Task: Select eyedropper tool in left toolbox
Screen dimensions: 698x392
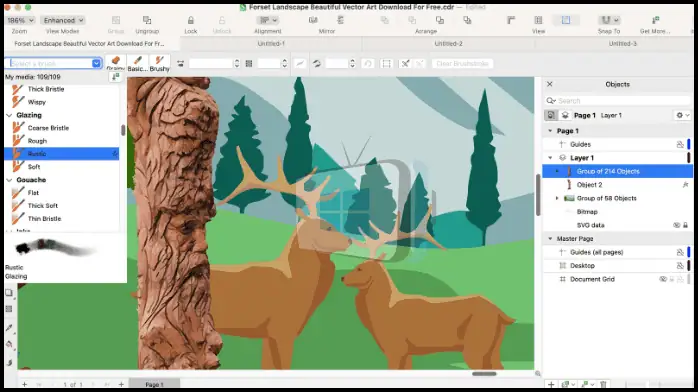Action: pos(9,328)
